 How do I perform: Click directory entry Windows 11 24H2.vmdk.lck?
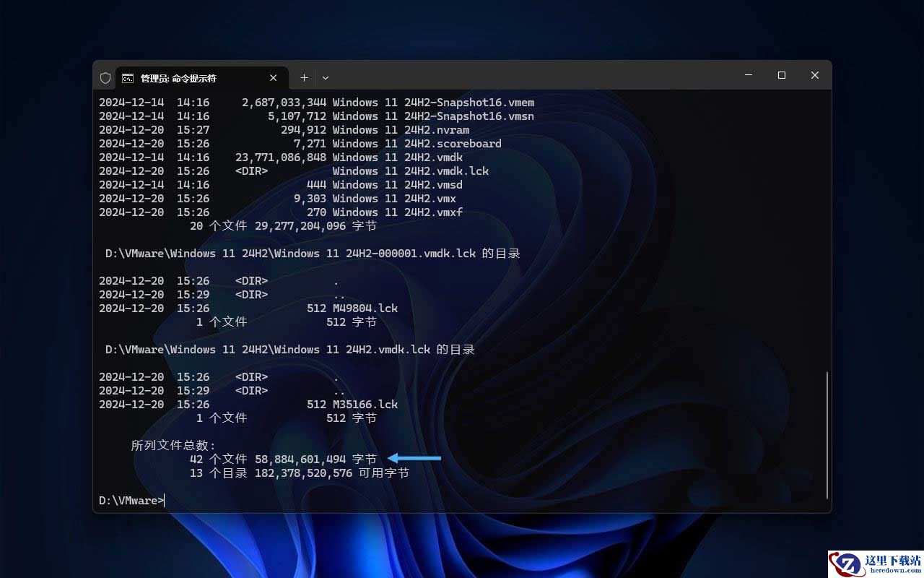[x=411, y=171]
